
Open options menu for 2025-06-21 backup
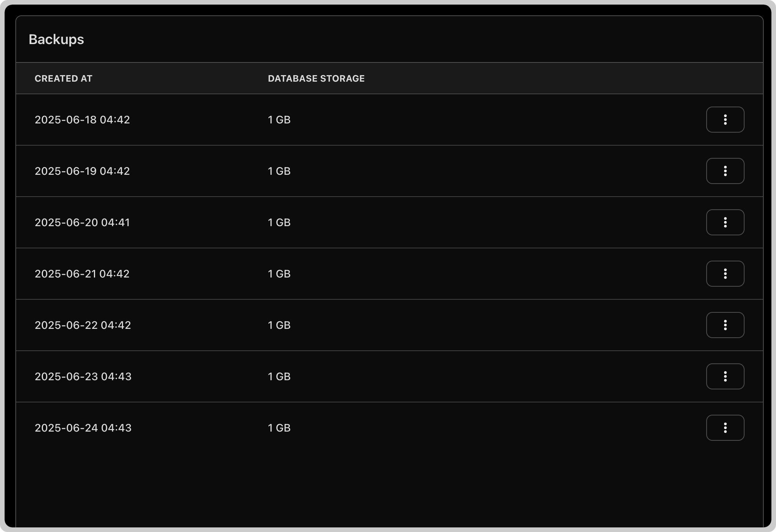[725, 274]
